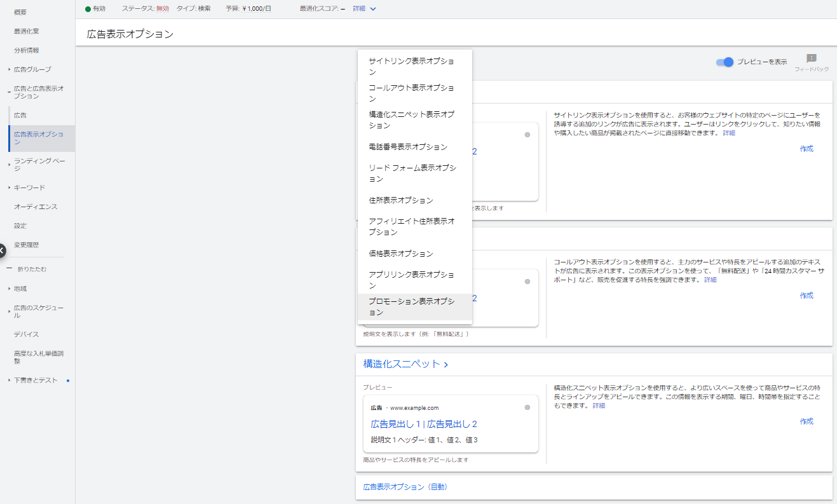Image resolution: width=837 pixels, height=504 pixels.
Task: Select 構造化スニペット表示オプション from the menu
Action: coord(415,120)
